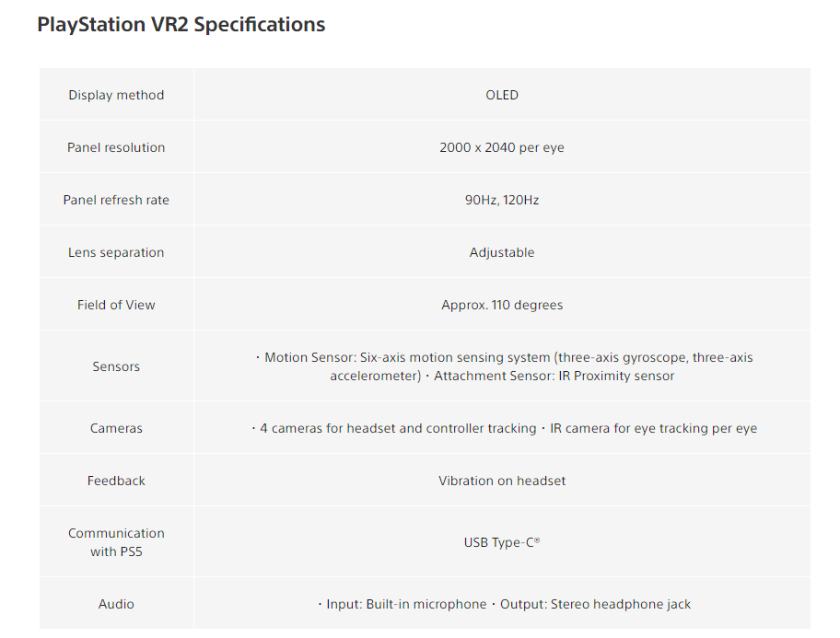
Task: Click the Field of View label
Action: pyautogui.click(x=116, y=305)
